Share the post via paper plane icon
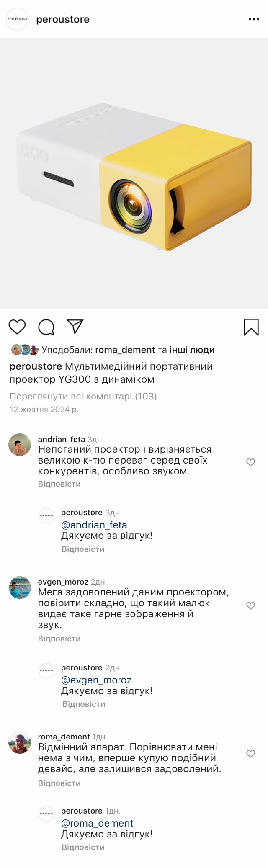 (x=75, y=327)
